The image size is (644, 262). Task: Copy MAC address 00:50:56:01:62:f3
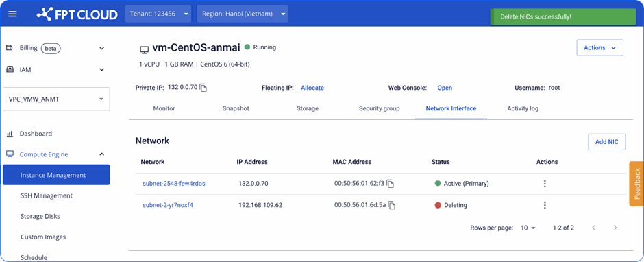391,184
